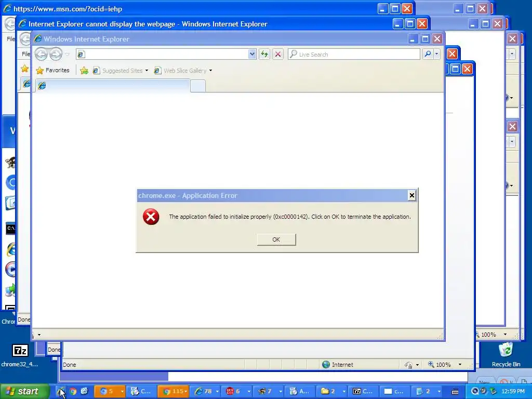Click the first system tray icon
532x399 pixels.
click(475, 391)
